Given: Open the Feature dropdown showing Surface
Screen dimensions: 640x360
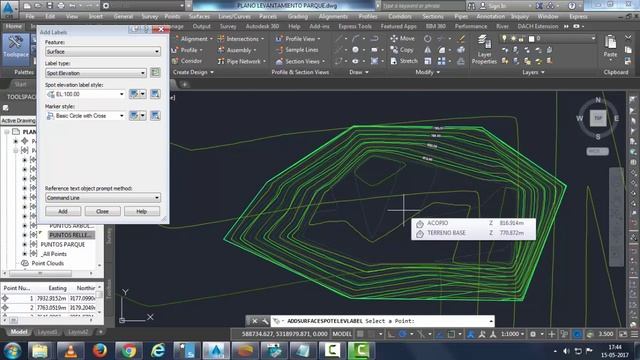Looking at the screenshot, I should click(103, 51).
